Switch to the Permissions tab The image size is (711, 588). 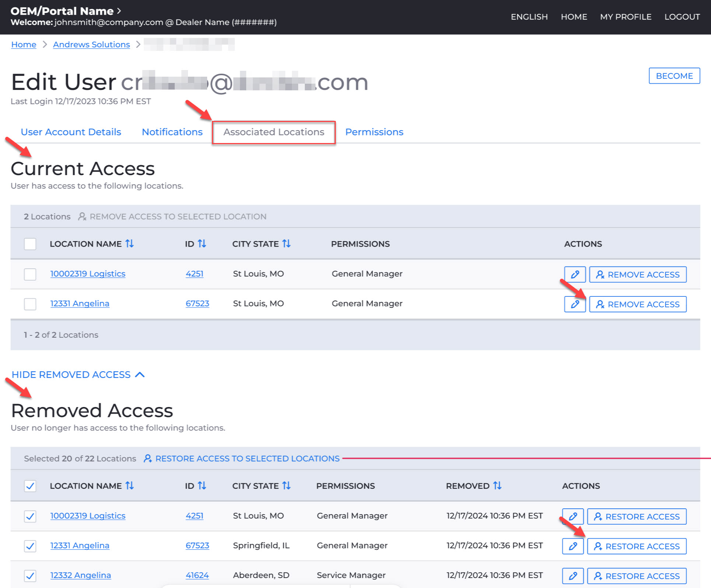pyautogui.click(x=374, y=132)
